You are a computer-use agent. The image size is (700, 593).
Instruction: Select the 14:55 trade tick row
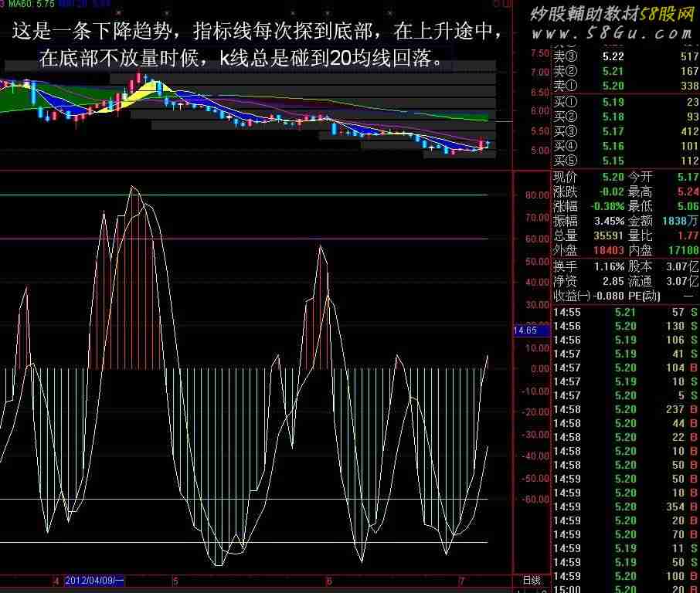click(x=626, y=312)
